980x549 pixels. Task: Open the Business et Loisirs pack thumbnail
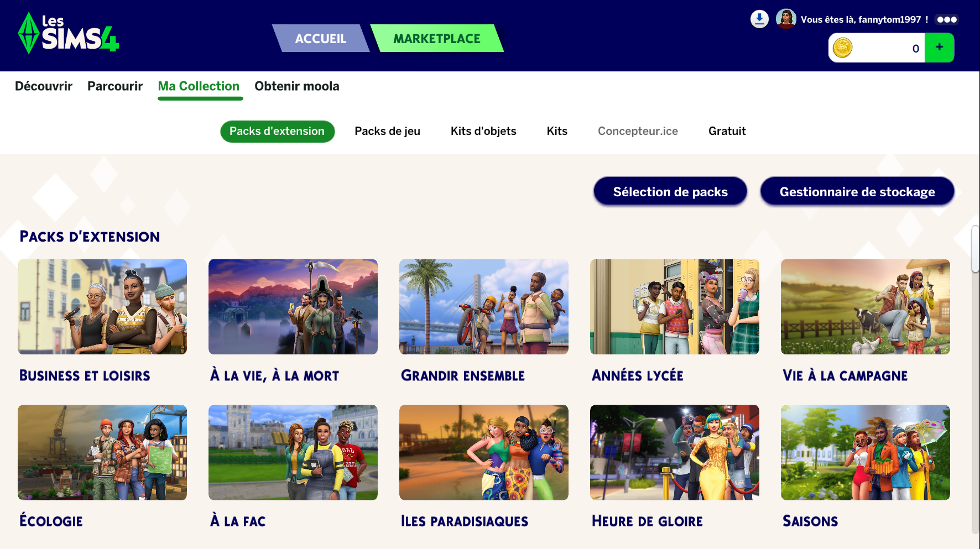[102, 307]
